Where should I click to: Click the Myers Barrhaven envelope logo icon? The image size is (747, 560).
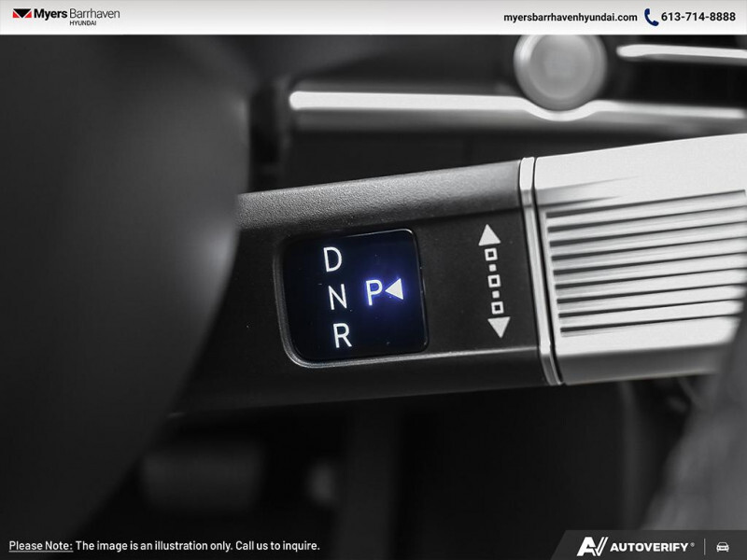pyautogui.click(x=21, y=15)
